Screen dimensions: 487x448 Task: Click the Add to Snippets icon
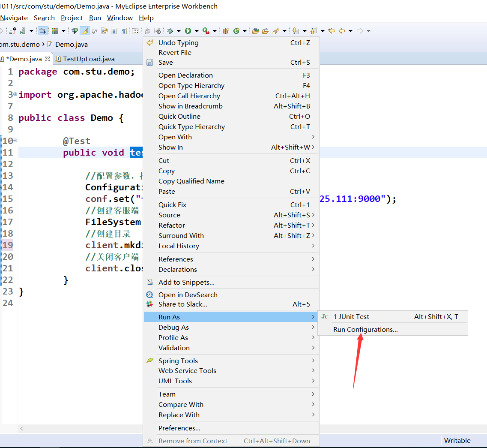[x=150, y=282]
